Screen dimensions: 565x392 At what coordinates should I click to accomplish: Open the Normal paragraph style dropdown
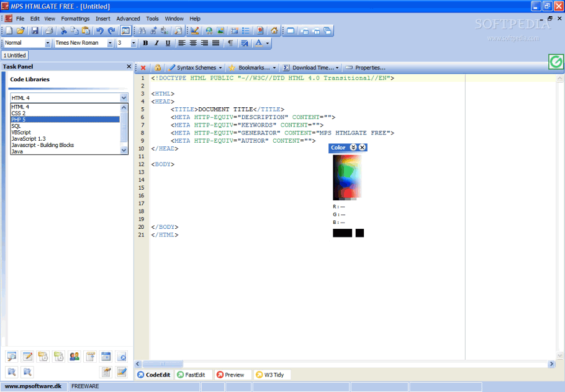47,43
